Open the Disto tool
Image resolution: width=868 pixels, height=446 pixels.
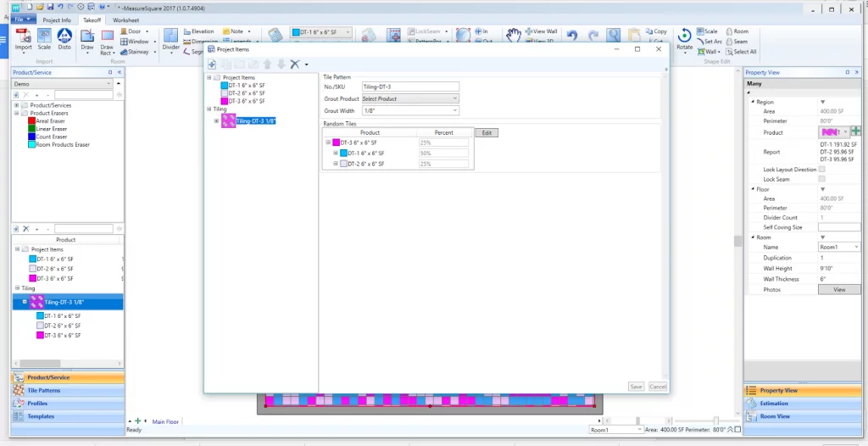coord(64,38)
